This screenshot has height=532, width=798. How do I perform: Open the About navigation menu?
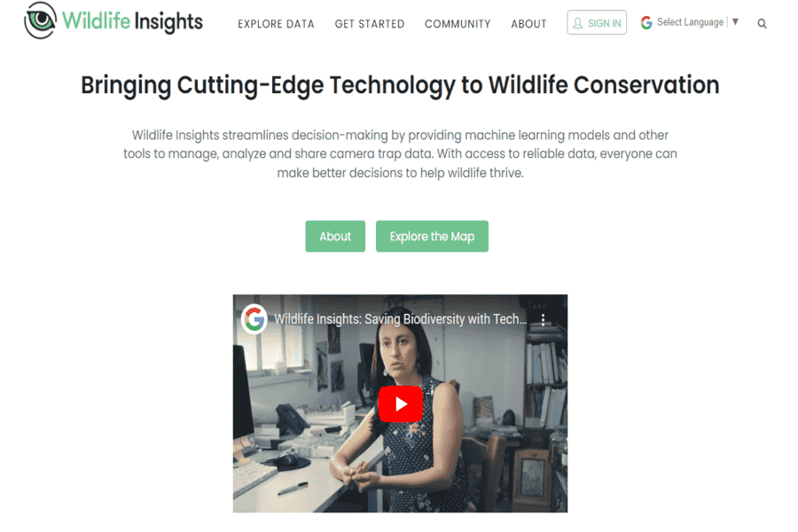click(x=528, y=24)
